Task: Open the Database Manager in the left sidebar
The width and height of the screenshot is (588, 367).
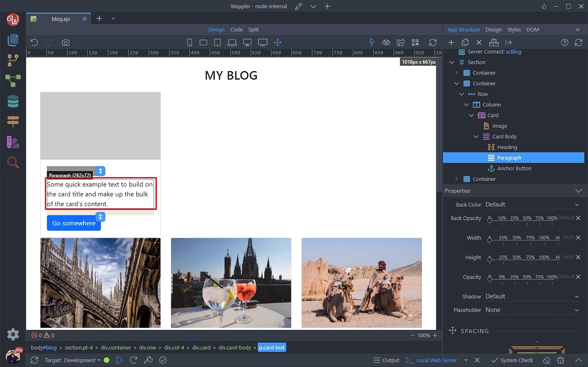Action: [x=13, y=101]
